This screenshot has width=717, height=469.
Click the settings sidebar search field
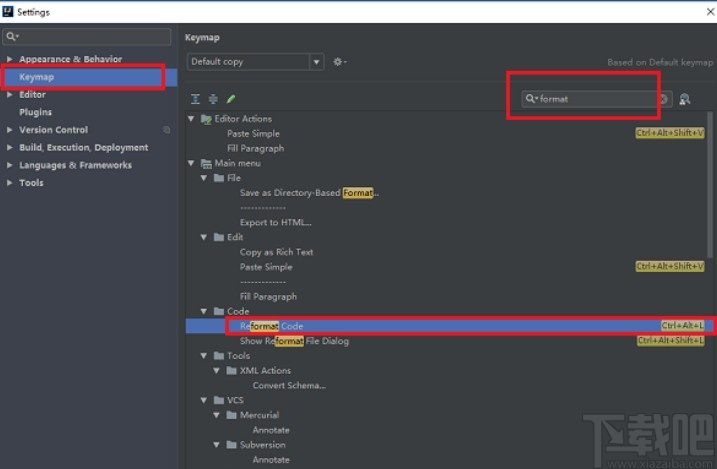[87, 37]
